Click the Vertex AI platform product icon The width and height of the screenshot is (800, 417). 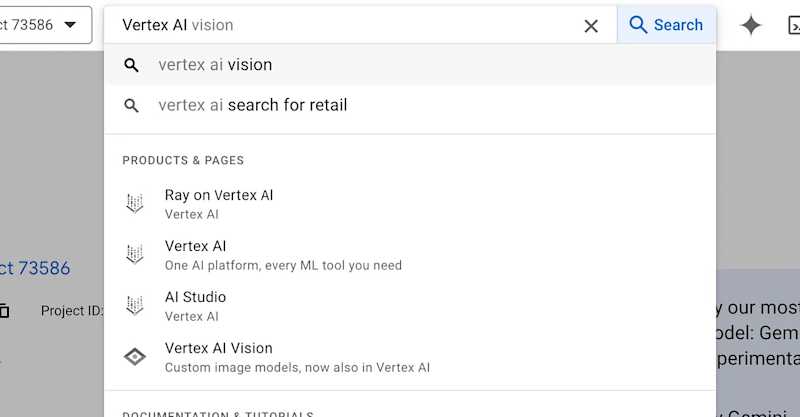(135, 254)
